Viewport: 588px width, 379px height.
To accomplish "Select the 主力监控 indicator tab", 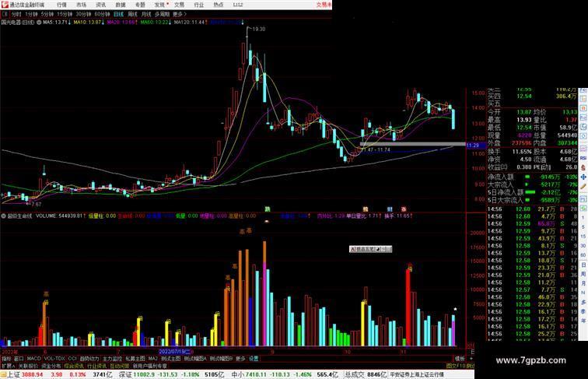I will (112, 359).
